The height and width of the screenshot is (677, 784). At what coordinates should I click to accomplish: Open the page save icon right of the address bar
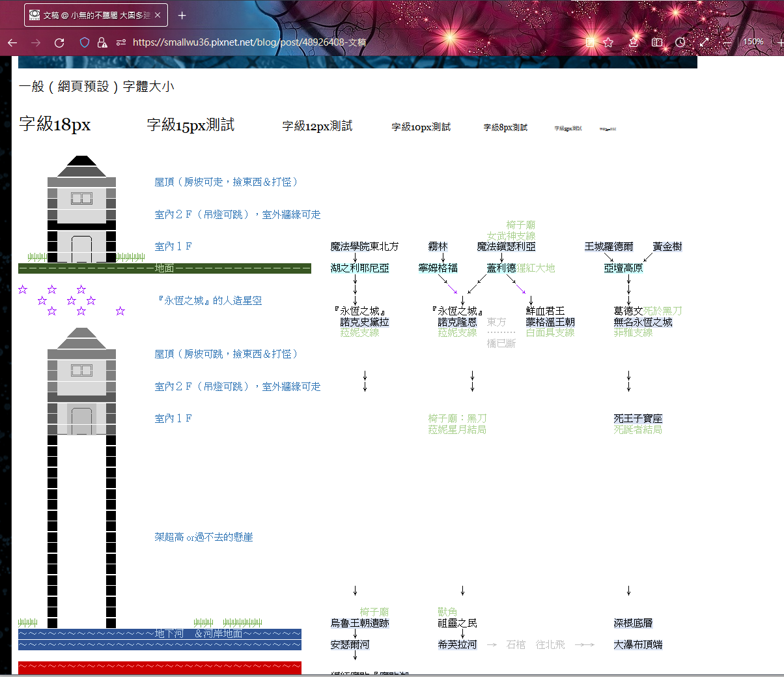[x=591, y=42]
